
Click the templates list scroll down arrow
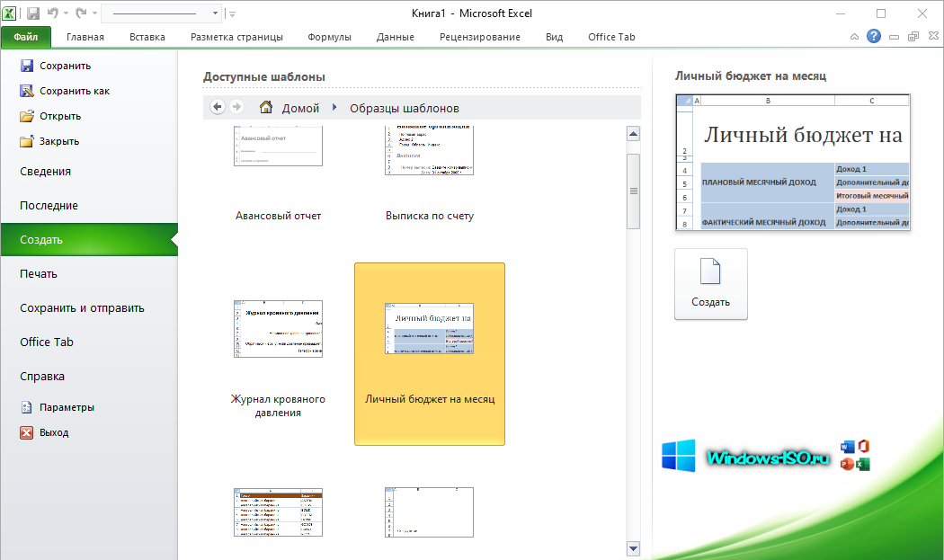click(633, 548)
